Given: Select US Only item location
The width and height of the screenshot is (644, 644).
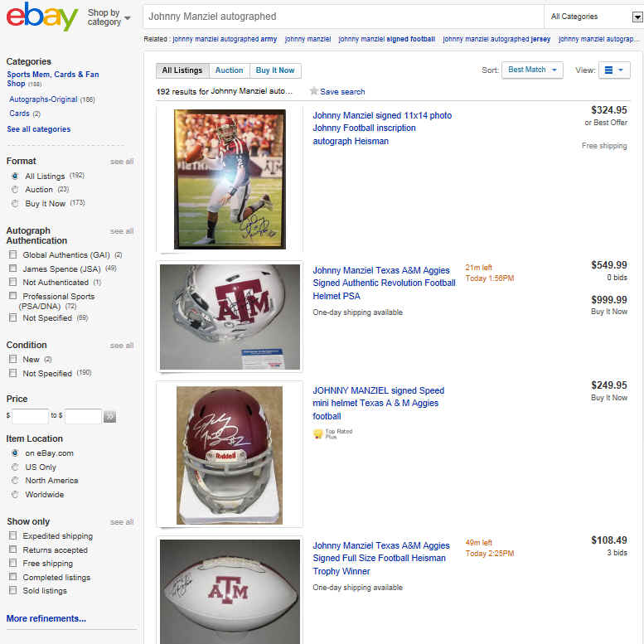Looking at the screenshot, I should [15, 467].
